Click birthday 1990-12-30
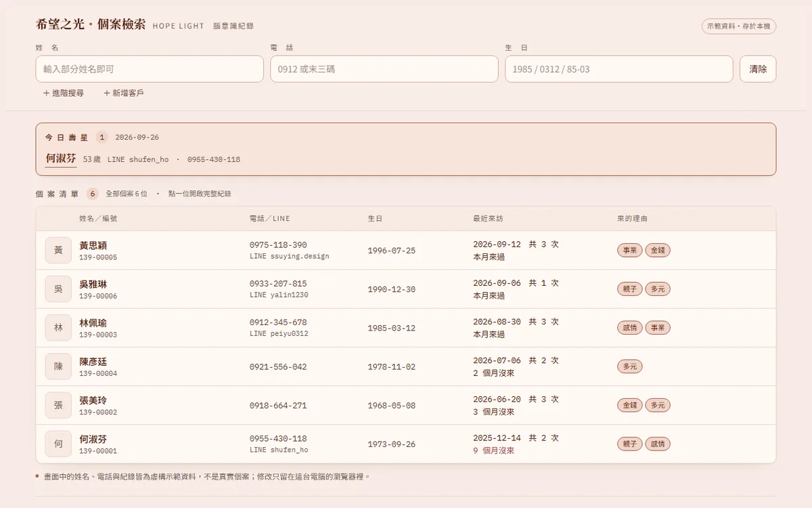 (392, 289)
